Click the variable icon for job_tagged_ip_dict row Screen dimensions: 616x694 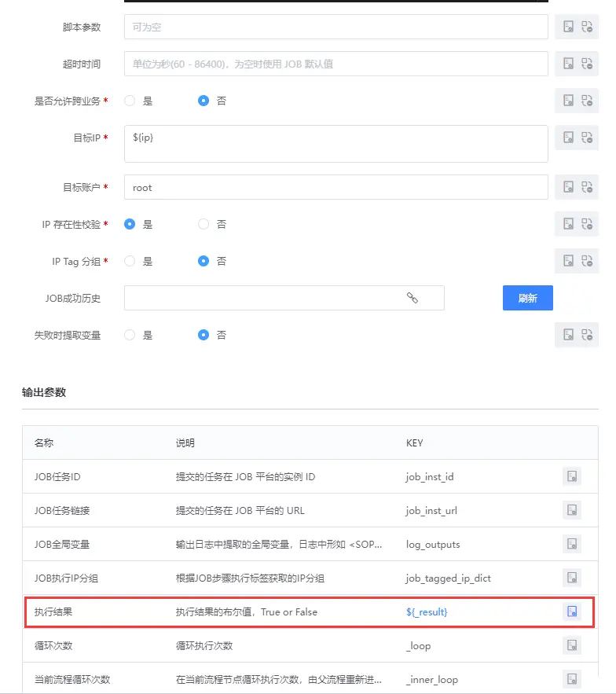tap(572, 578)
